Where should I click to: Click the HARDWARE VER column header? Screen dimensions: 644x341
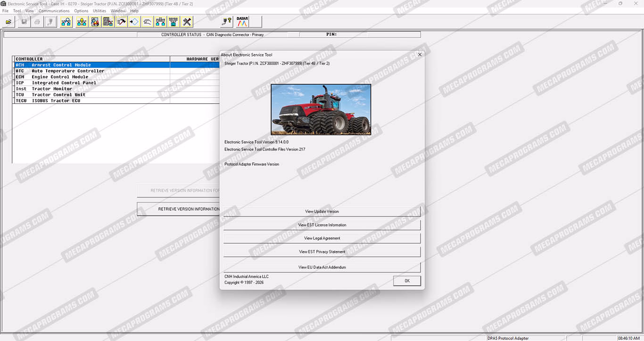coord(195,59)
